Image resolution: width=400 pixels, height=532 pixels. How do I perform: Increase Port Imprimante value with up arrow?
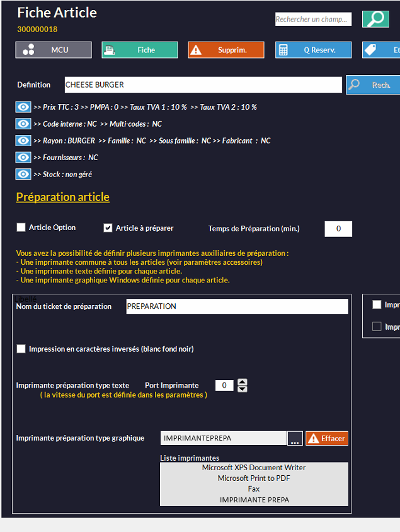click(243, 382)
